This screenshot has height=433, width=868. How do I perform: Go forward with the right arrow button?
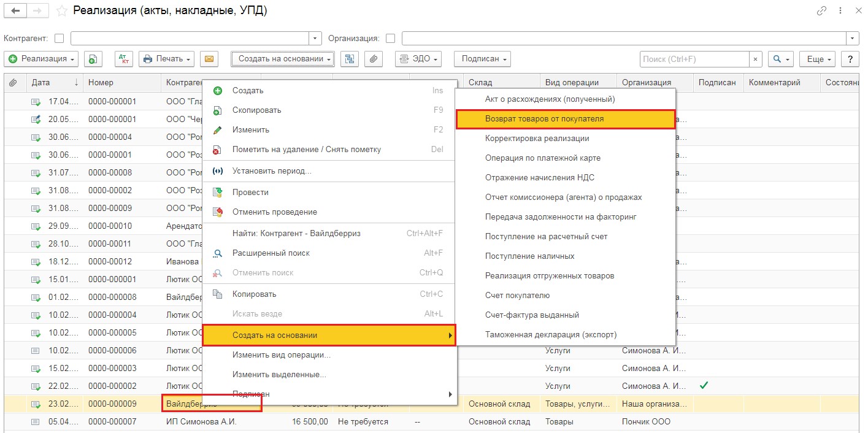click(x=38, y=11)
